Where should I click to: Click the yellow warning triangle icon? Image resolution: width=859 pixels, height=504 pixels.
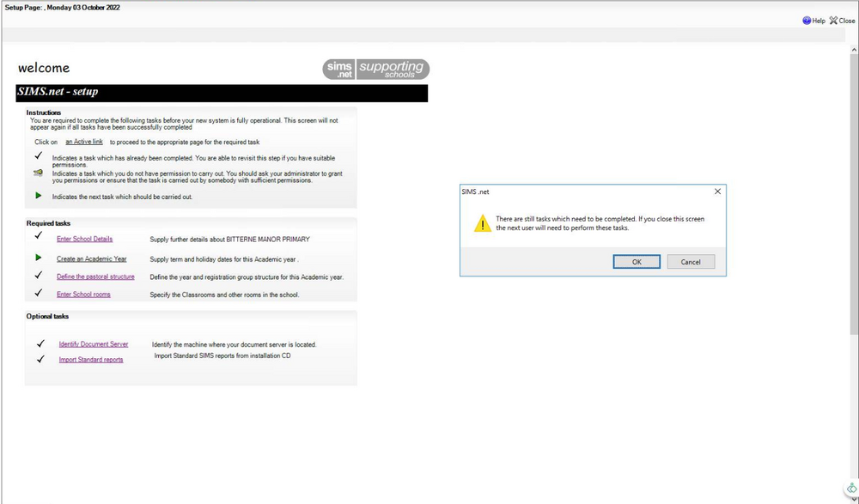click(x=482, y=223)
